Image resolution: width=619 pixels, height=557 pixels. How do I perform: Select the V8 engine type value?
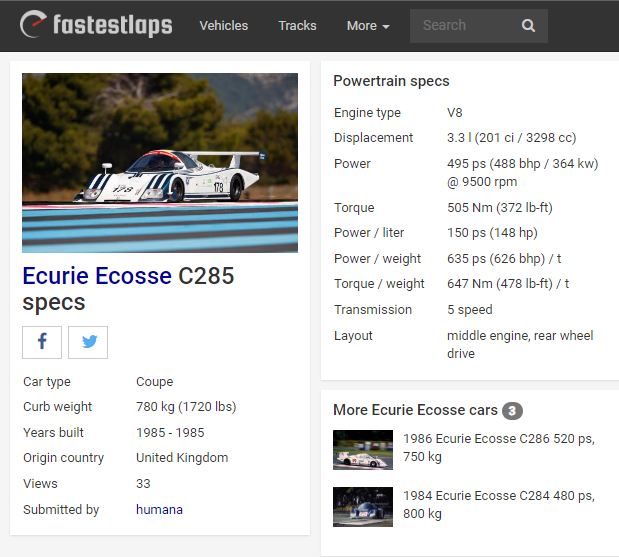[x=454, y=113]
